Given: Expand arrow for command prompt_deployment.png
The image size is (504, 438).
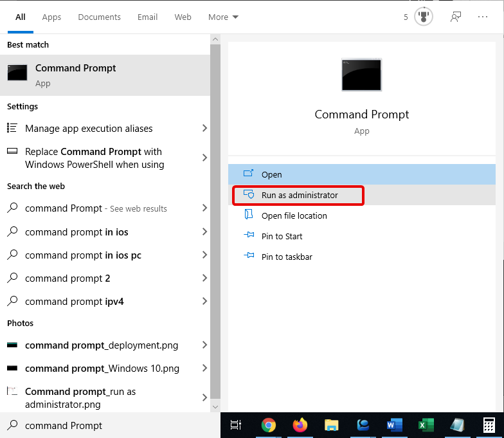Looking at the screenshot, I should coord(204,345).
